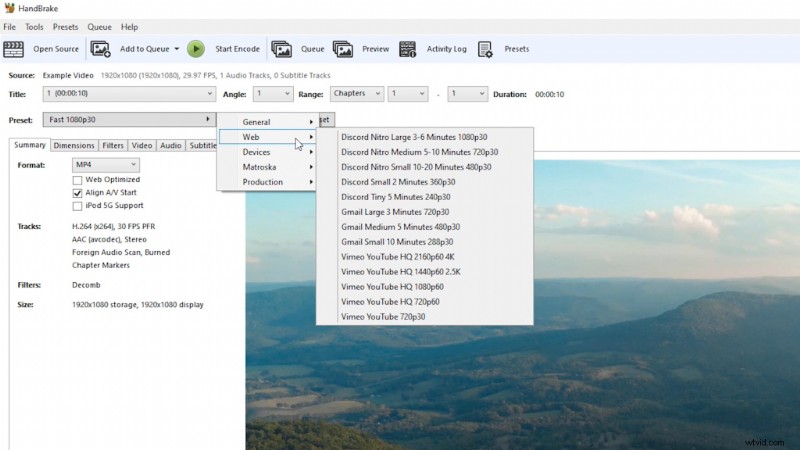Open the Angle dropdown
The width and height of the screenshot is (800, 450).
273,94
